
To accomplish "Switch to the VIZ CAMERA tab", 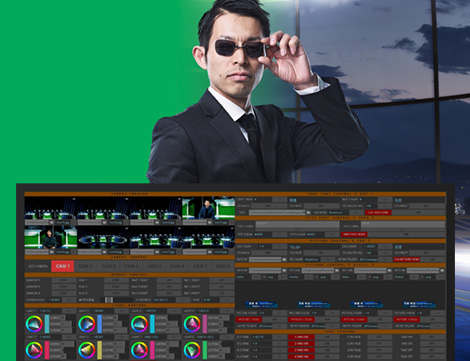I will [38, 266].
